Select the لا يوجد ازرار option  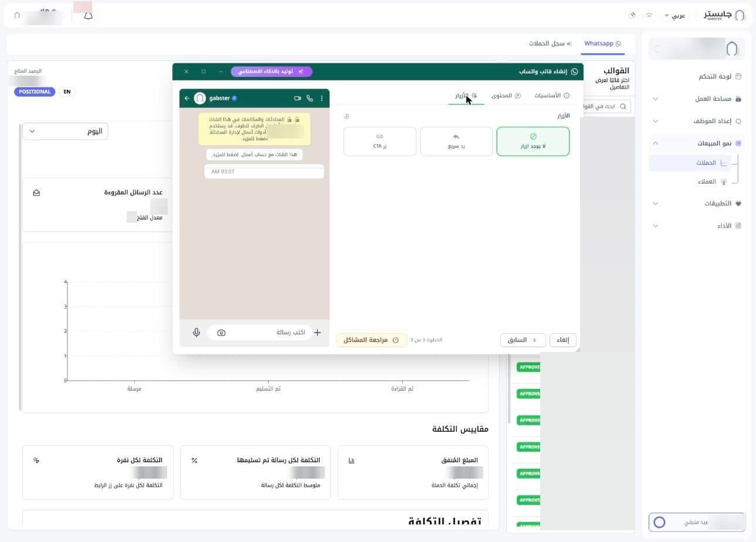point(533,141)
